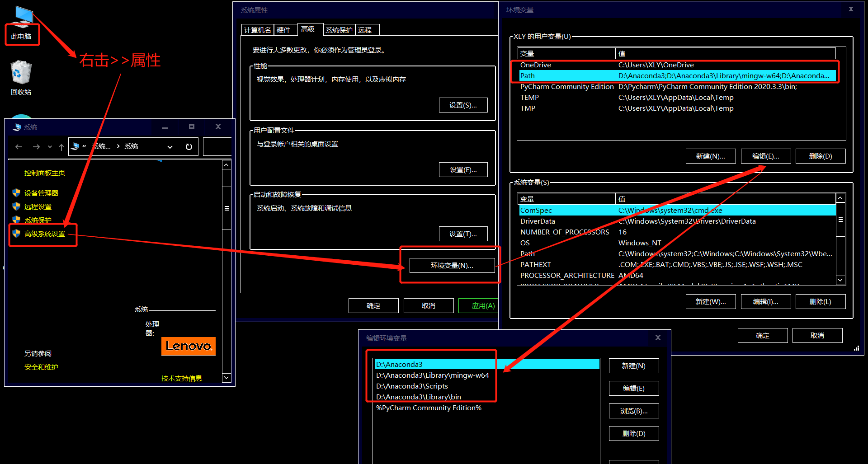Image resolution: width=868 pixels, height=464 pixels.
Task: Edit user variable with 编辑(E)...
Action: pyautogui.click(x=766, y=156)
